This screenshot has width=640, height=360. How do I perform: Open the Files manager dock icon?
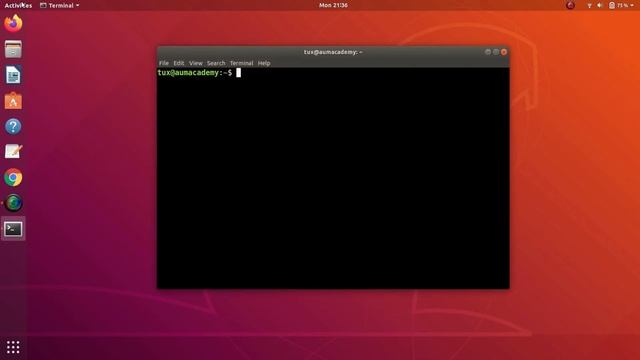(x=13, y=49)
